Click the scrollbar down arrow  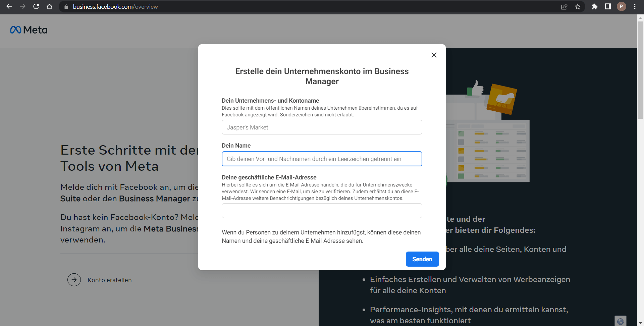(640, 323)
